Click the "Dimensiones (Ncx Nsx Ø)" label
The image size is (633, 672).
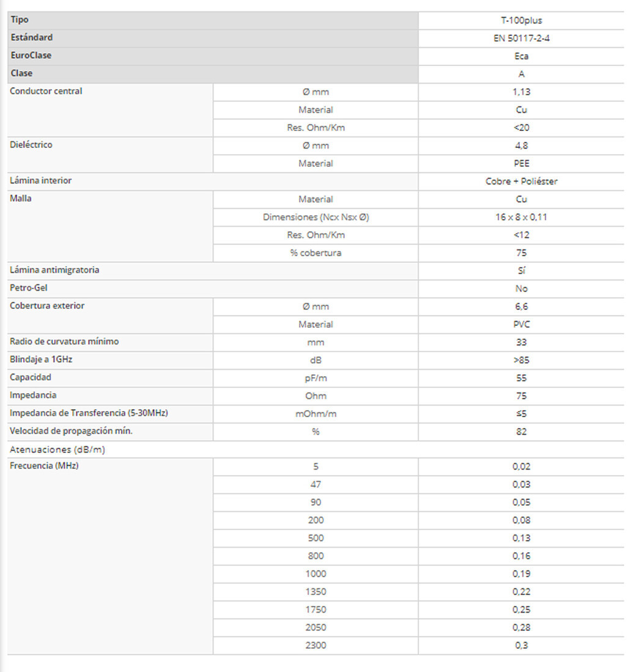316,217
